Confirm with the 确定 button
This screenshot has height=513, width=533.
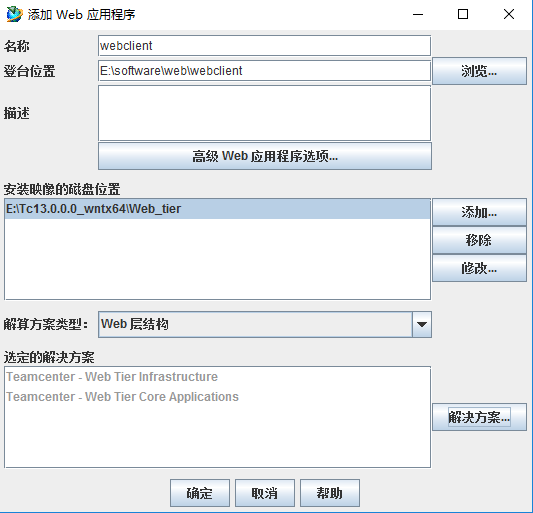click(200, 493)
